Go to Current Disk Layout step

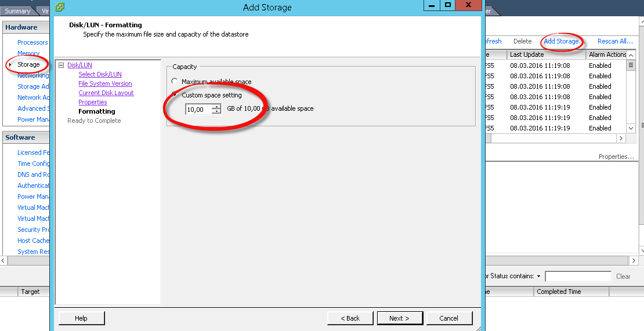pos(106,93)
